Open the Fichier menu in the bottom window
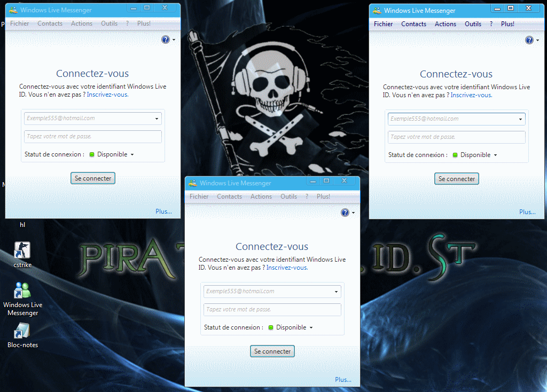The height and width of the screenshot is (392, 547). (x=199, y=197)
